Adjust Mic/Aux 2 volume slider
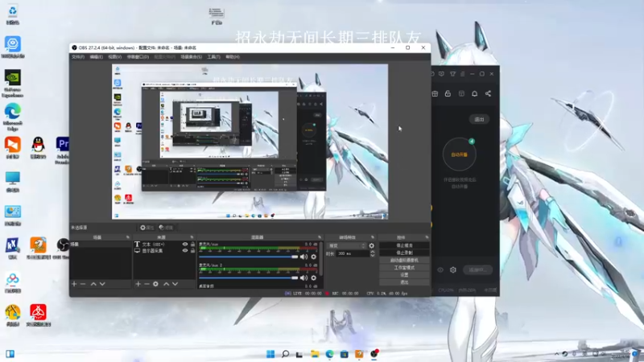Viewport: 644px width, 362px height. 249,278
